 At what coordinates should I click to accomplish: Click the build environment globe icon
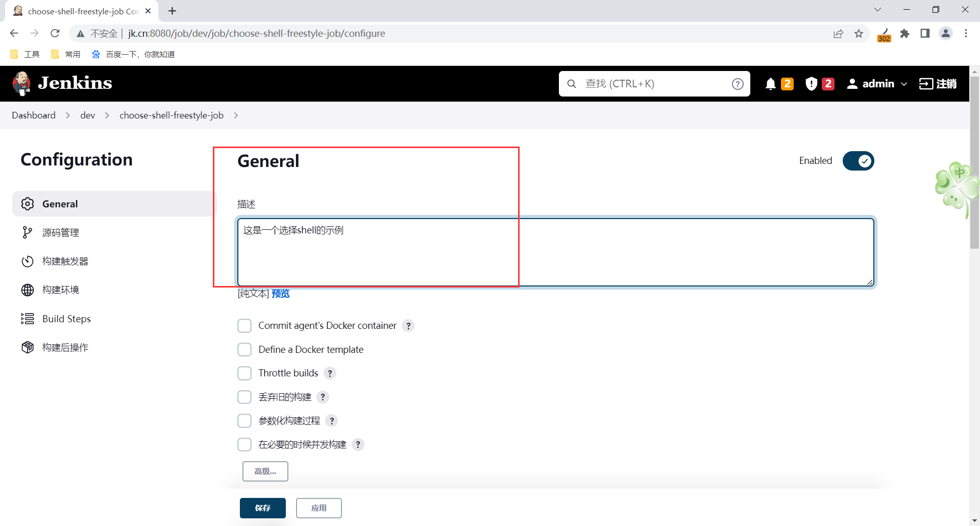(28, 290)
